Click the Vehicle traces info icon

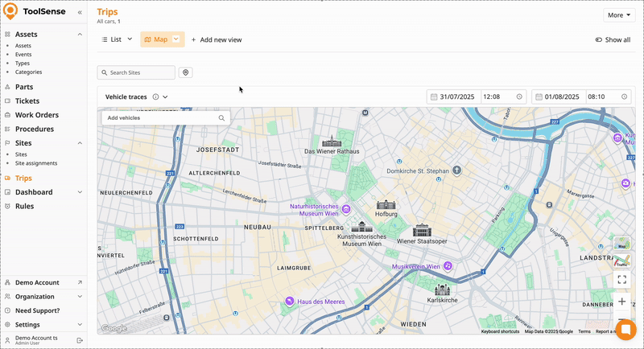155,96
